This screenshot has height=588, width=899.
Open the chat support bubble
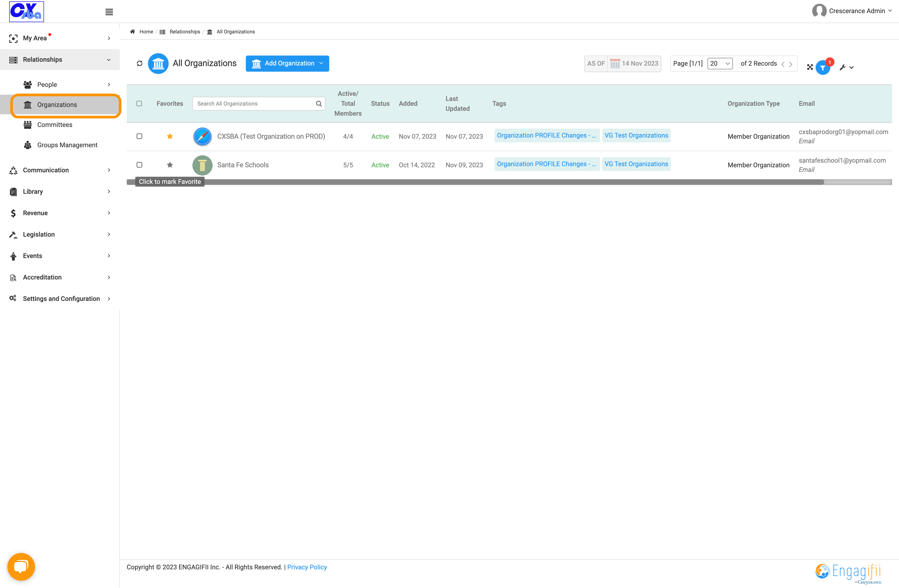(x=21, y=567)
